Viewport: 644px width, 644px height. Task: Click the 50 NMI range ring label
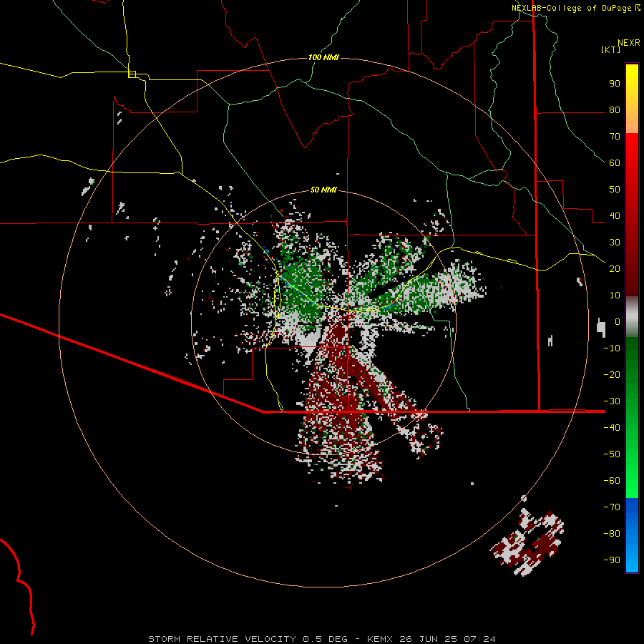(x=323, y=190)
